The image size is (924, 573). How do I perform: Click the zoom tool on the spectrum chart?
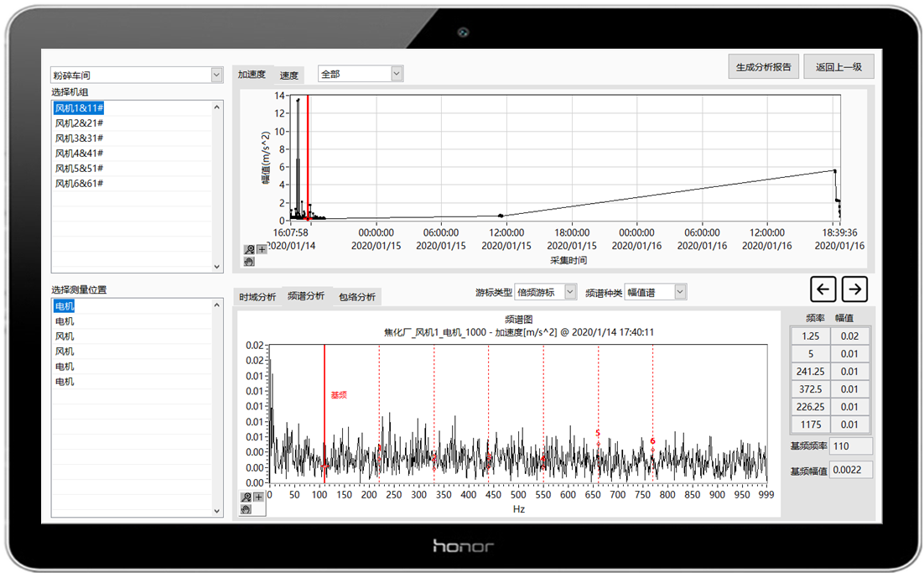click(x=246, y=497)
